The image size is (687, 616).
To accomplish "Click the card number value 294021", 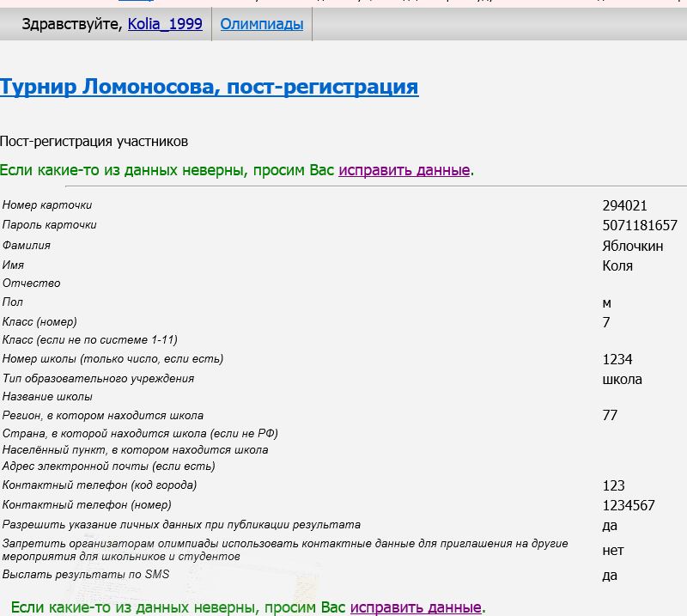I will [x=624, y=205].
